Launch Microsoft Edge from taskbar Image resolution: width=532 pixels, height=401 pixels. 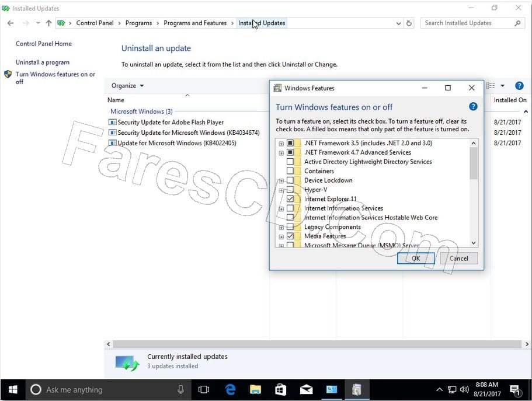pos(230,390)
